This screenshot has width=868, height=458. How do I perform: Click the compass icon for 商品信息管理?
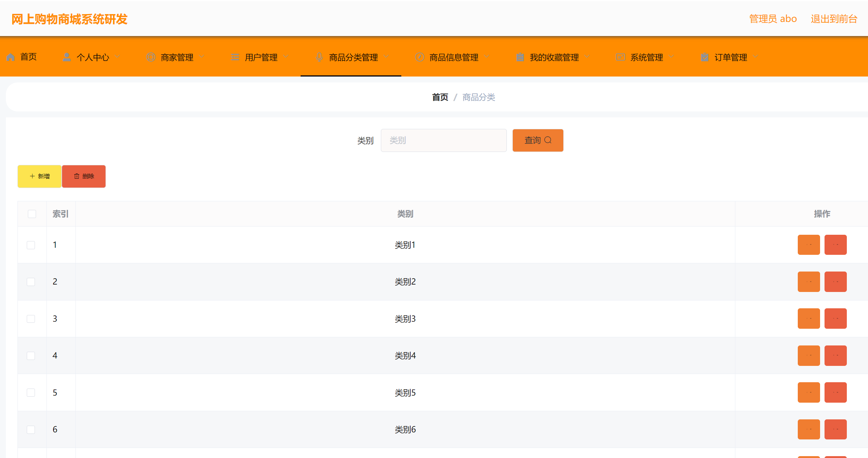[420, 57]
